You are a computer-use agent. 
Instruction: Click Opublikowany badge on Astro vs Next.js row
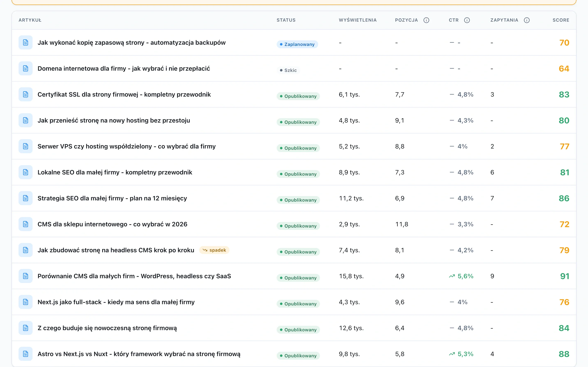[298, 356]
